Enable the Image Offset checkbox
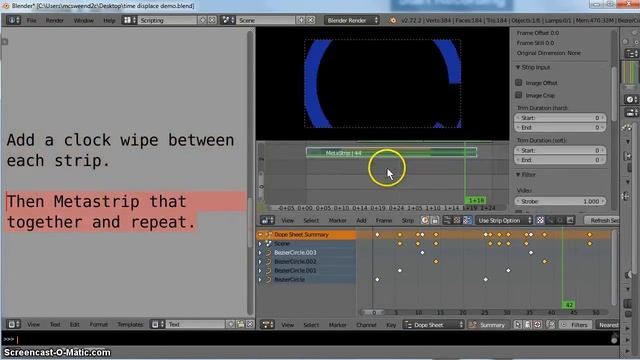 [x=519, y=82]
